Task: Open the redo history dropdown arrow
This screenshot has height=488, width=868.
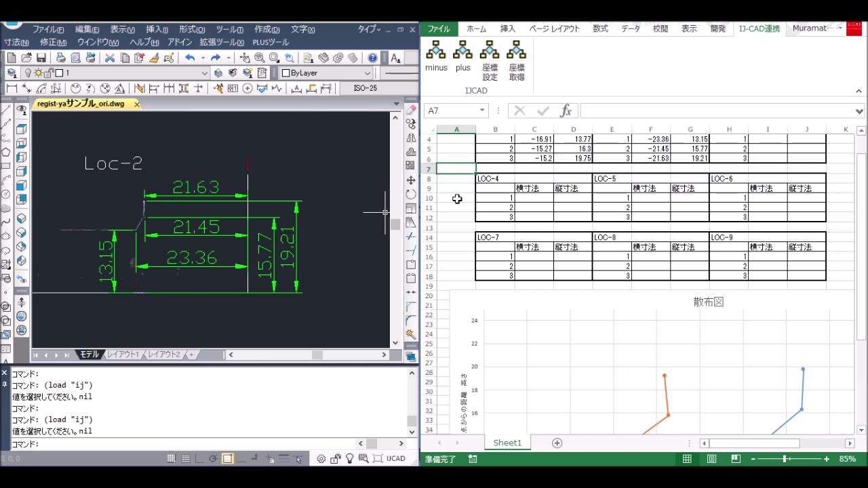Action: click(229, 58)
